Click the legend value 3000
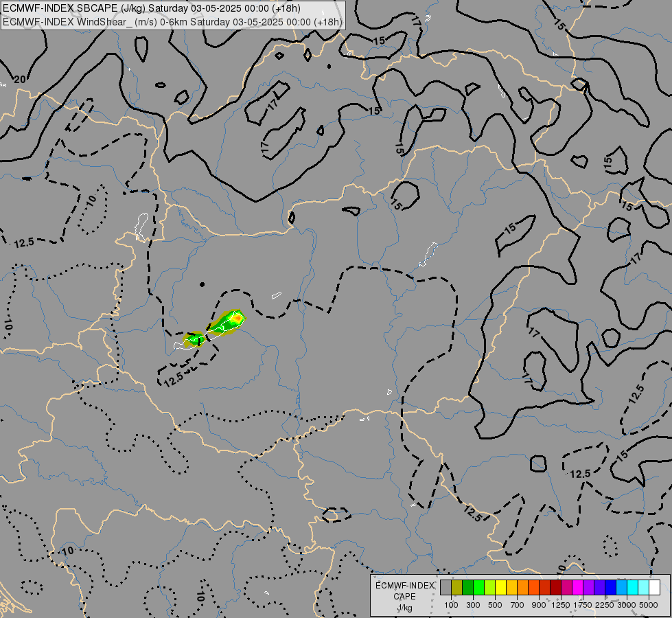Image resolution: width=672 pixels, height=618 pixels. (627, 605)
